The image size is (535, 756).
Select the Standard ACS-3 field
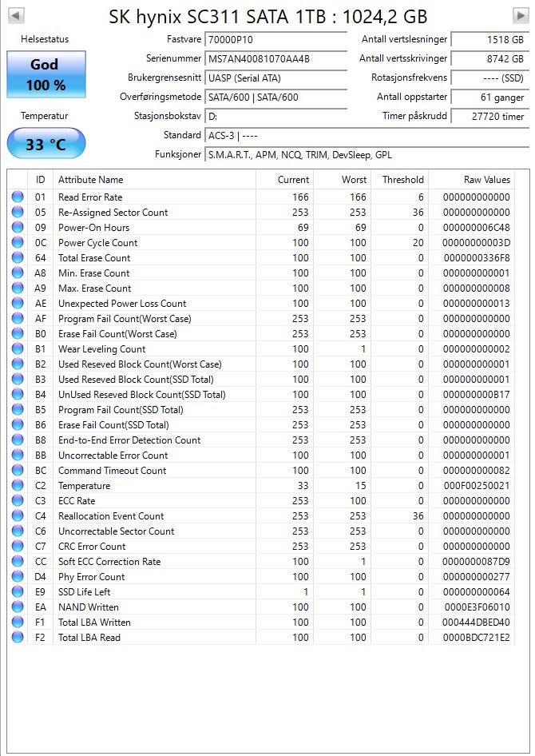click(x=367, y=136)
